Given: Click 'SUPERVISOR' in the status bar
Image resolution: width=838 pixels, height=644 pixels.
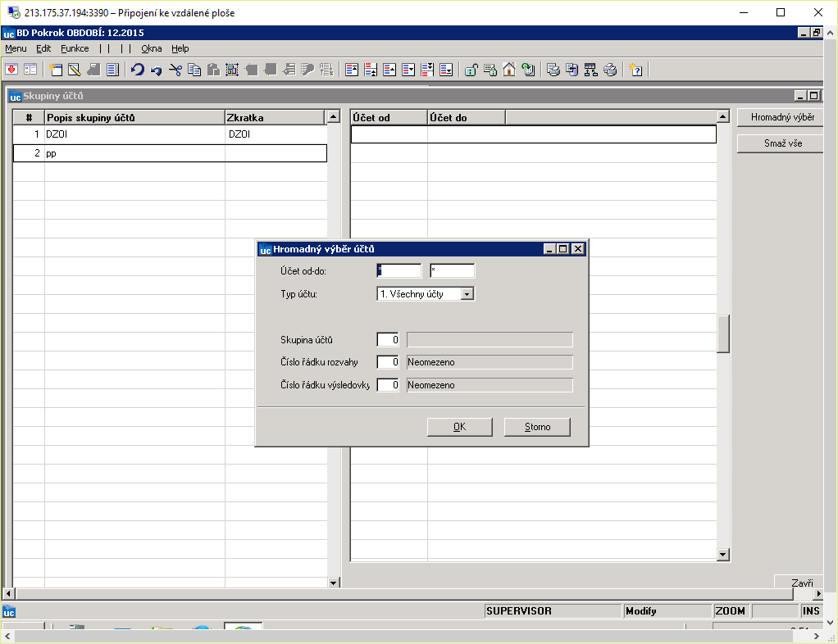Looking at the screenshot, I should [519, 611].
